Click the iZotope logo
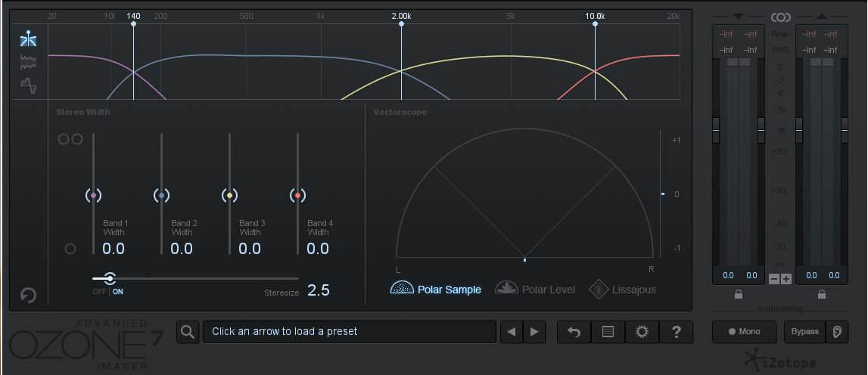 (x=780, y=361)
